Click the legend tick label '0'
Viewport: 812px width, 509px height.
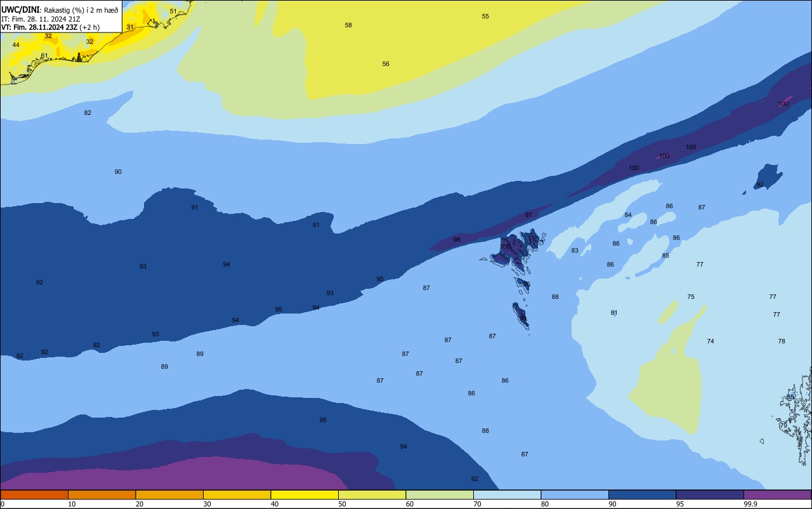3,504
